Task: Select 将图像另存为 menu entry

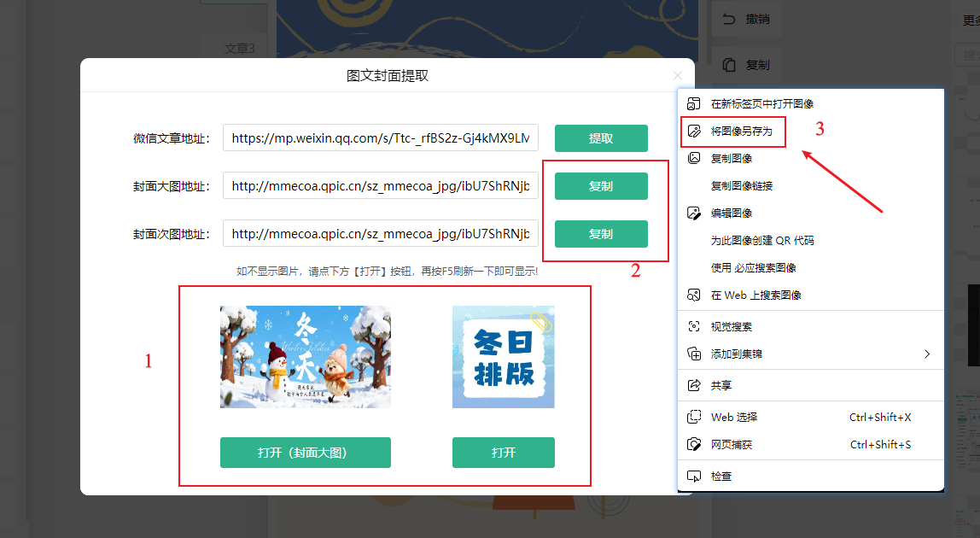Action: (x=741, y=132)
